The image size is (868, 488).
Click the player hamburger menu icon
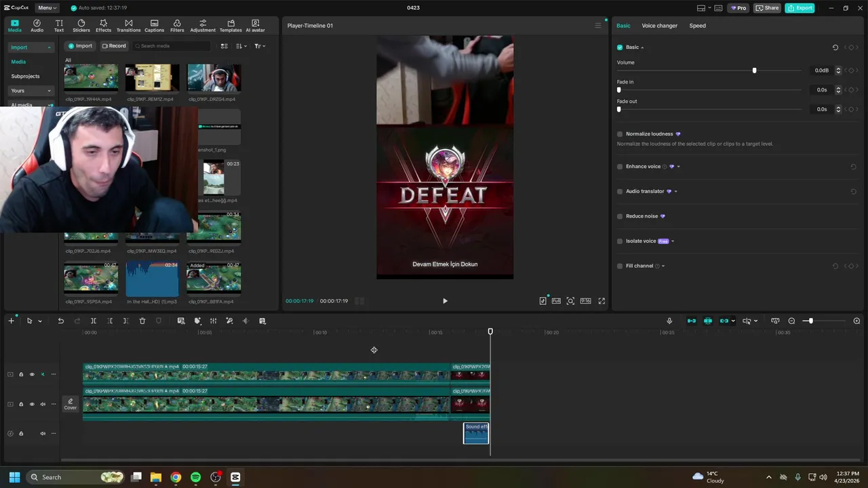598,26
